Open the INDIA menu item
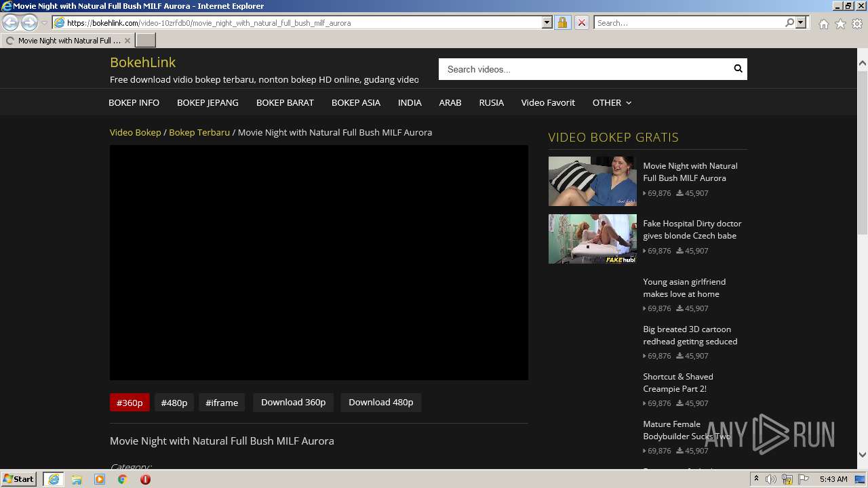 point(410,102)
